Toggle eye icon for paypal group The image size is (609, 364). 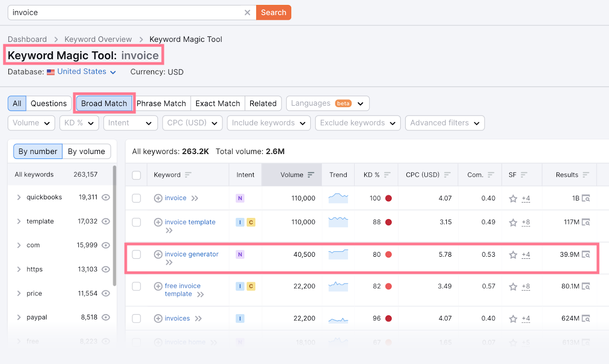(x=106, y=317)
